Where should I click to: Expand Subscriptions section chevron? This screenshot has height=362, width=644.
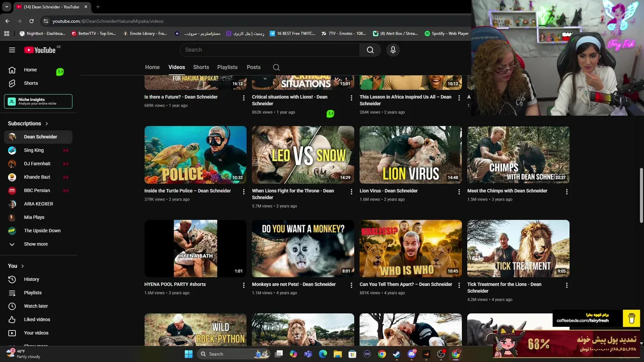coord(47,124)
